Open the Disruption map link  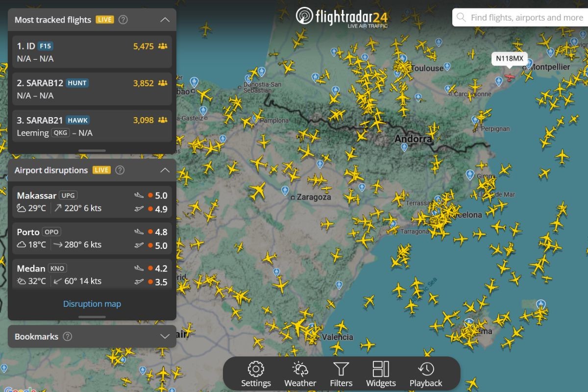(x=92, y=304)
